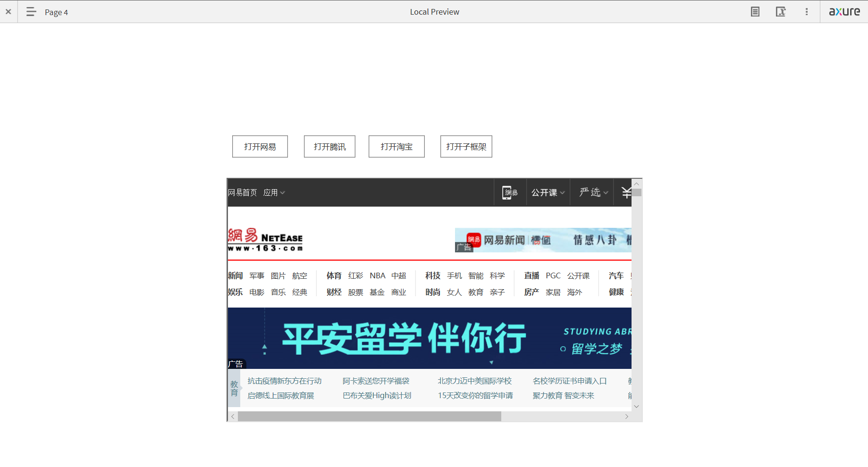Click the NetEase 163.com logo
The height and width of the screenshot is (467, 868).
[265, 240]
